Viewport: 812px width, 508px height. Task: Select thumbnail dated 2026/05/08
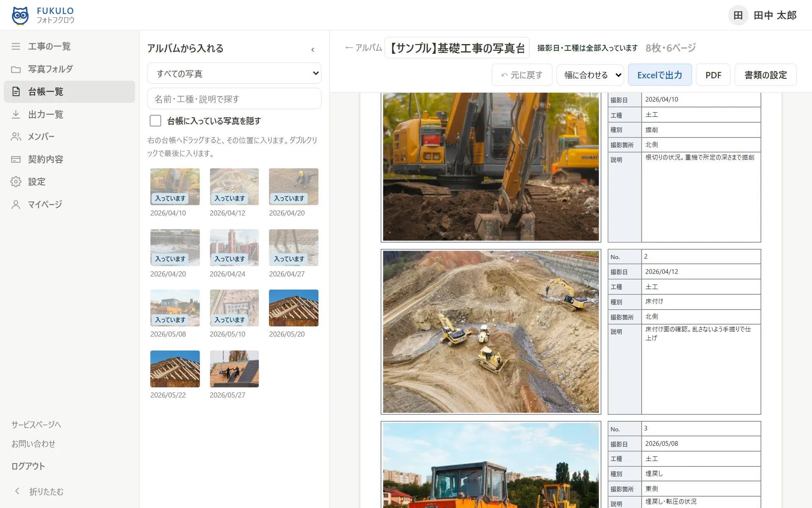175,308
